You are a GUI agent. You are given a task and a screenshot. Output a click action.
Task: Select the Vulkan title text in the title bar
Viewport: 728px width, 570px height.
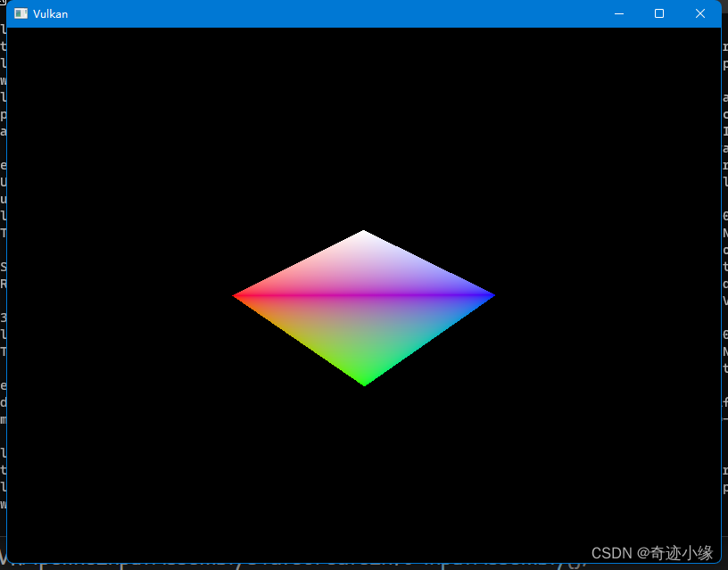point(51,13)
